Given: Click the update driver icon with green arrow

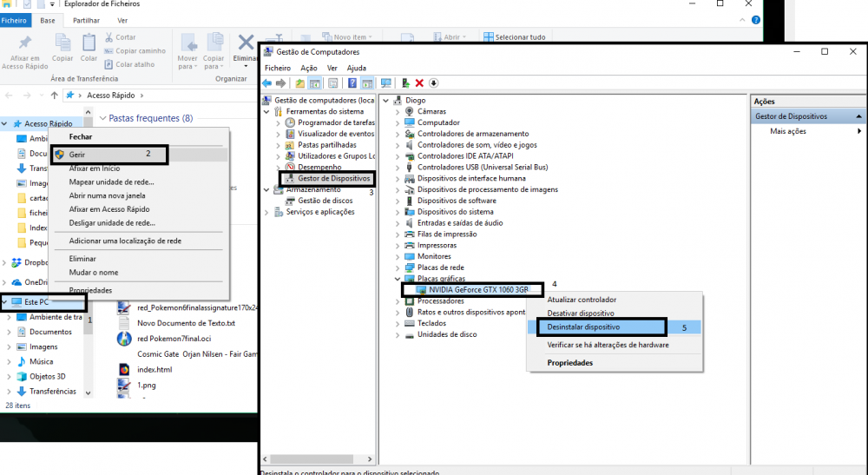Looking at the screenshot, I should [405, 83].
